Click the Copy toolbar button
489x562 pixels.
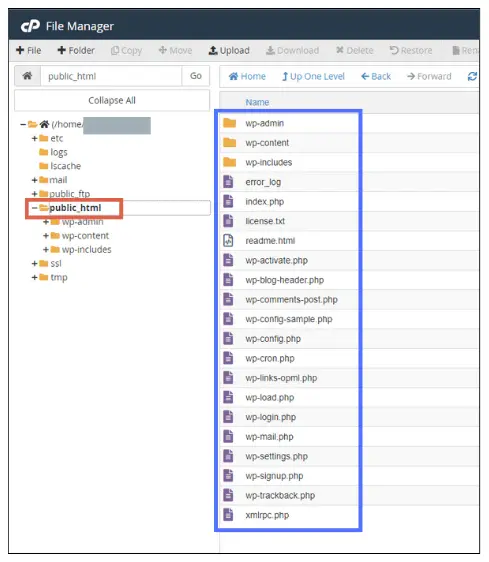(x=126, y=51)
